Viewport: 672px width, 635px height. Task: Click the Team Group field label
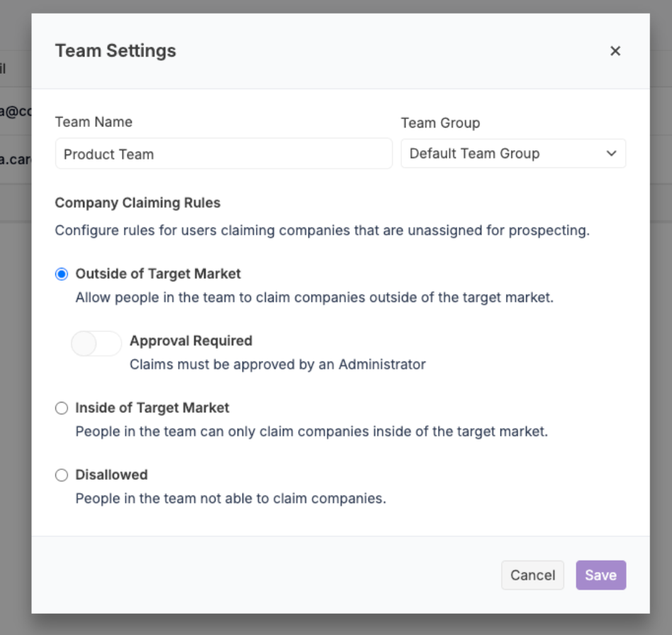tap(440, 123)
